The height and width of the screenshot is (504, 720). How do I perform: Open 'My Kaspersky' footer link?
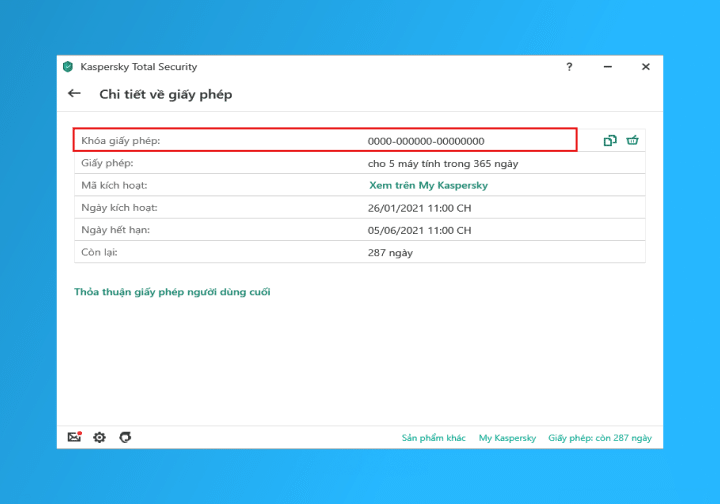point(507,438)
